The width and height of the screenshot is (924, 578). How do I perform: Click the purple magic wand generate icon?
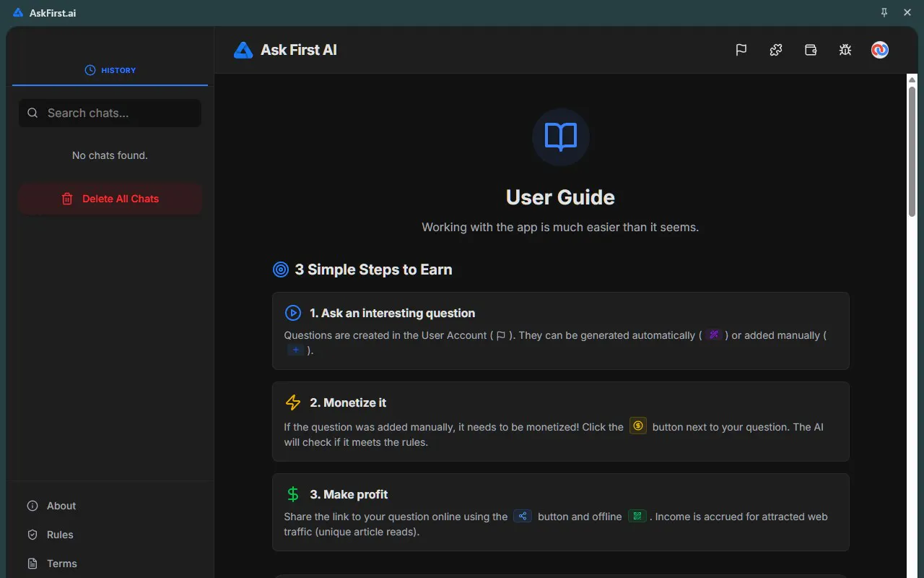(714, 335)
